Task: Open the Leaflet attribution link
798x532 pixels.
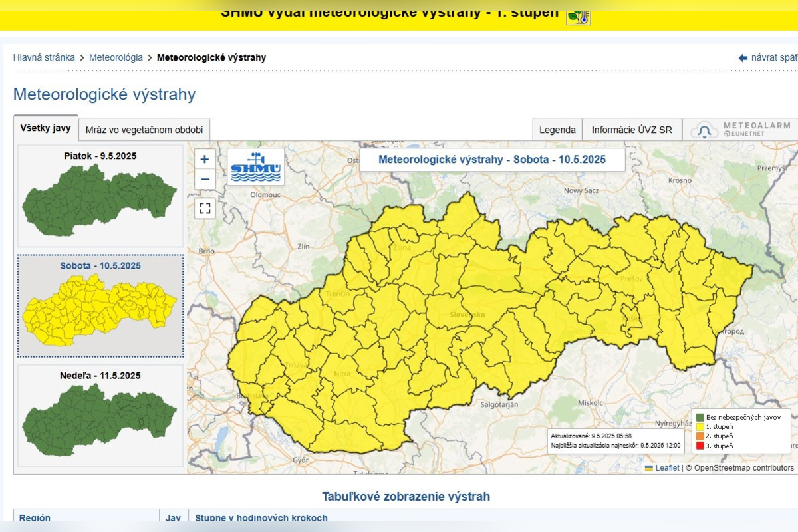Action: coord(666,468)
